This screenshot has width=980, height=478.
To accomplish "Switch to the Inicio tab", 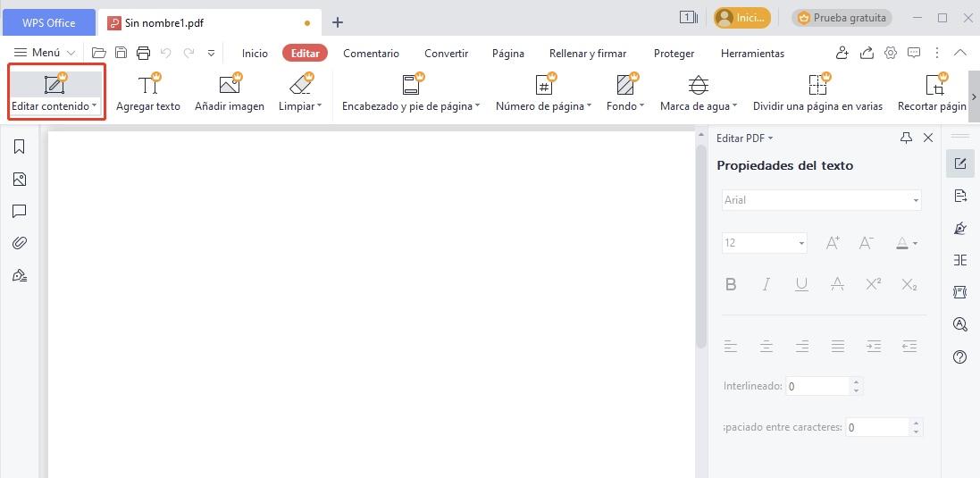I will tap(255, 53).
